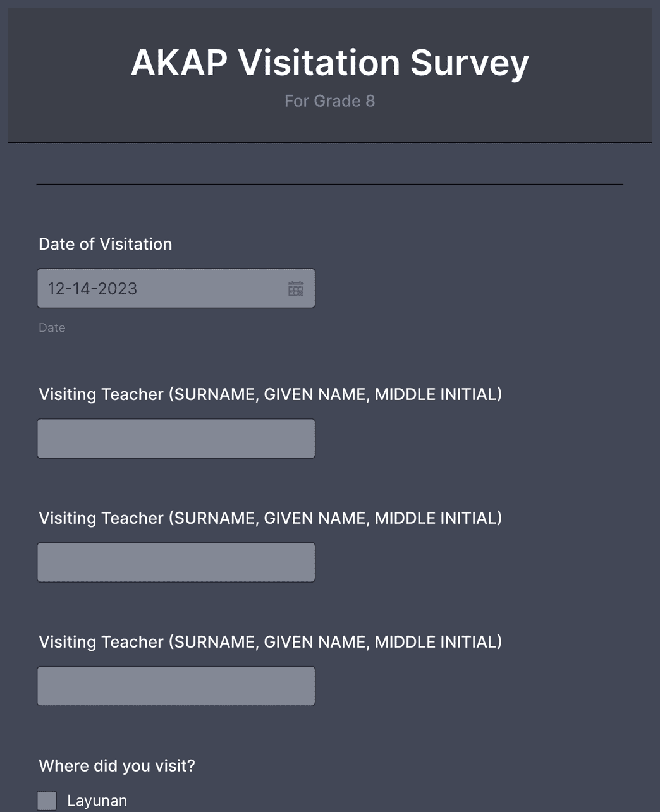Click the Where did you visit question label
This screenshot has height=812, width=660.
118,765
